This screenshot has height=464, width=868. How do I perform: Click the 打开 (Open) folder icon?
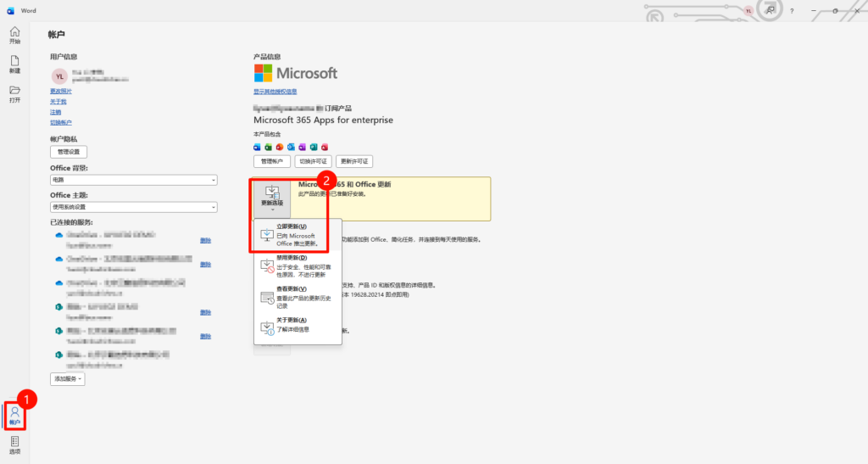point(14,93)
